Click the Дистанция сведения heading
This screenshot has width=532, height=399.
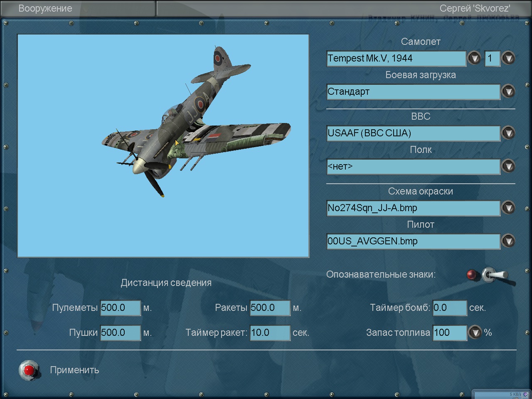(x=166, y=283)
